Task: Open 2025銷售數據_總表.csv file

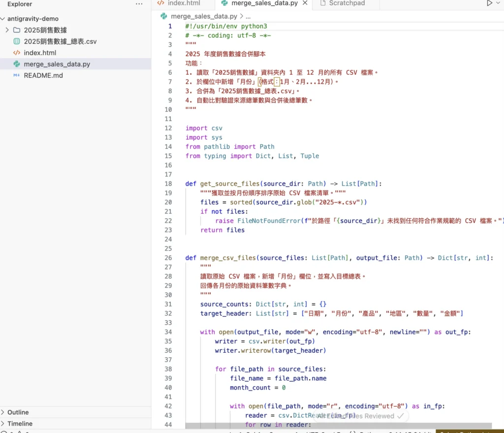Action: [60, 41]
